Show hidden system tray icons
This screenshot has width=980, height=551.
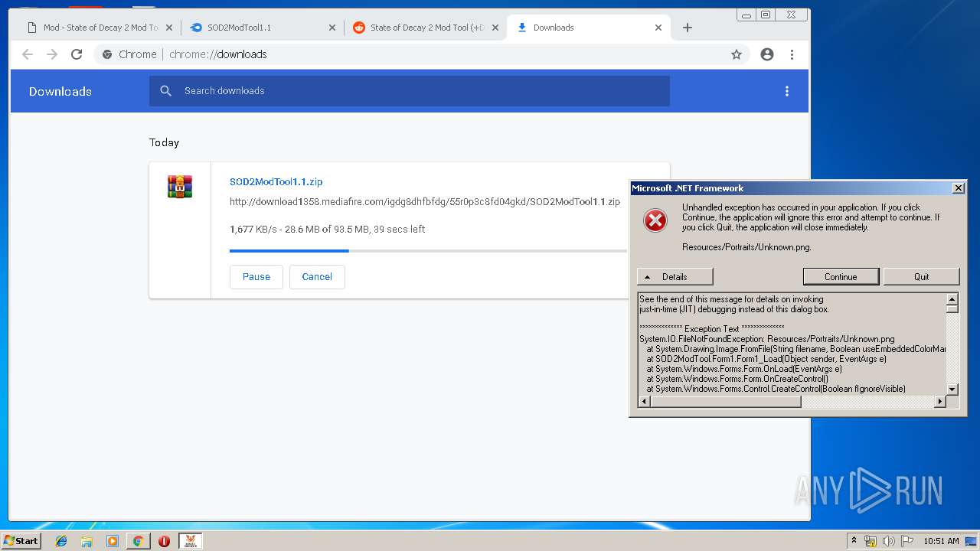(854, 541)
